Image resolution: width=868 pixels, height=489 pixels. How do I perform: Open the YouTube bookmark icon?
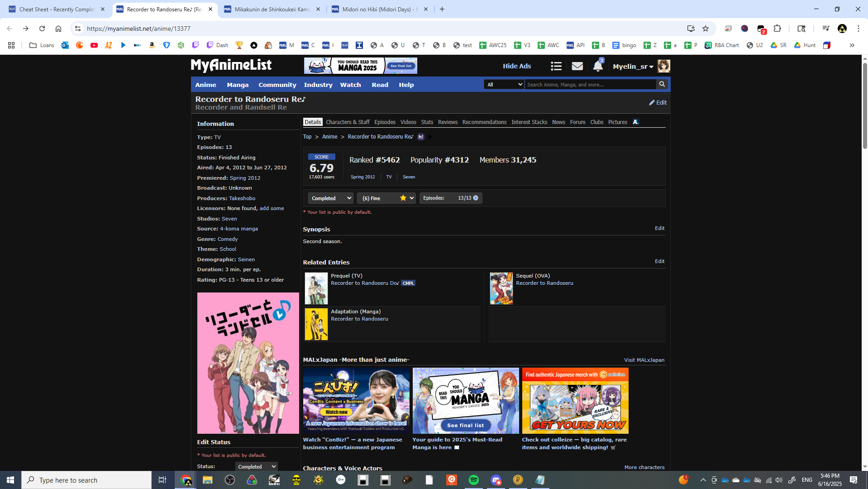(x=94, y=45)
